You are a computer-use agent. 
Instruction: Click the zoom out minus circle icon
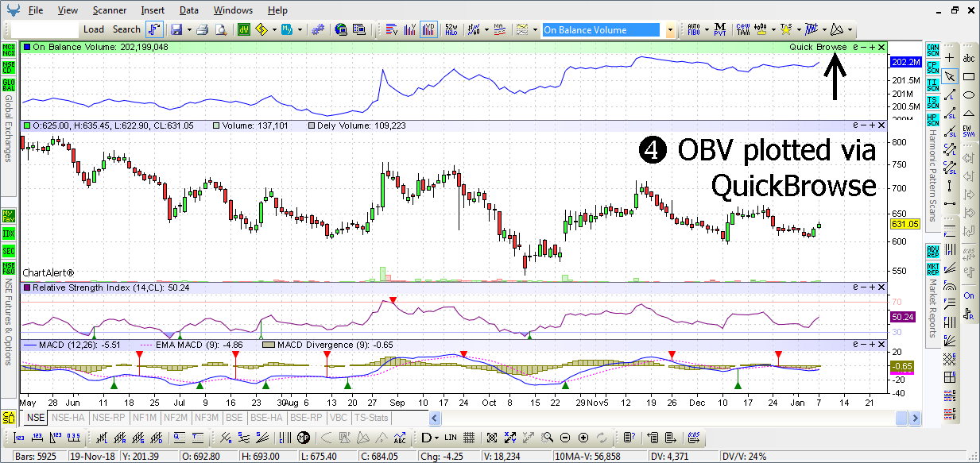click(x=565, y=438)
